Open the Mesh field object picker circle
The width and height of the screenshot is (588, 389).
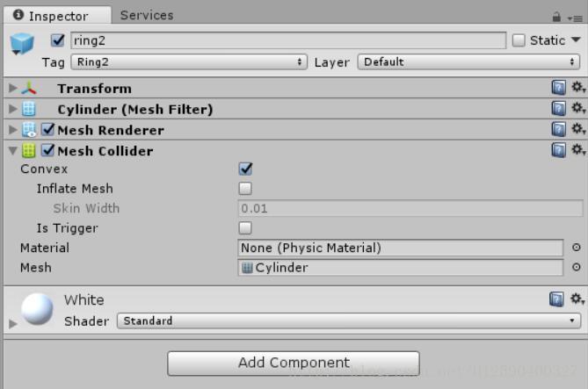click(577, 267)
